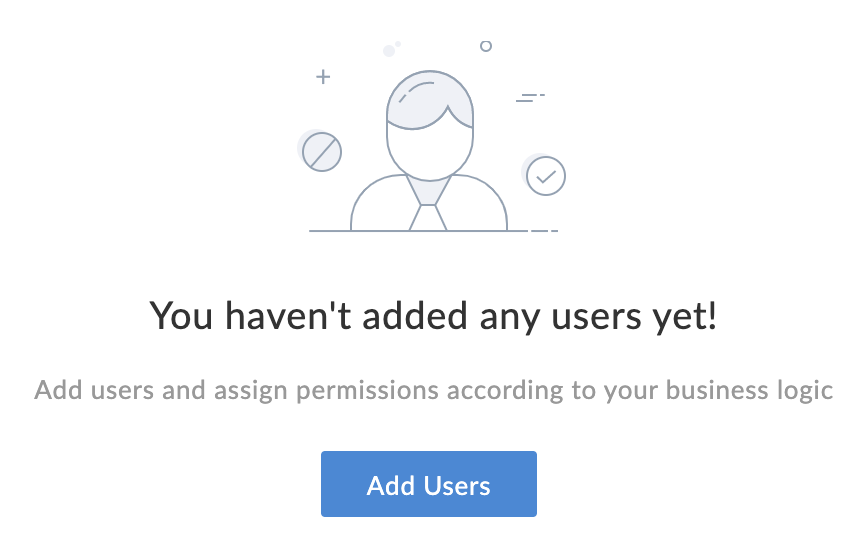Click the double dash lines beside the avatar's head
The width and height of the screenshot is (853, 548).
coord(529,98)
